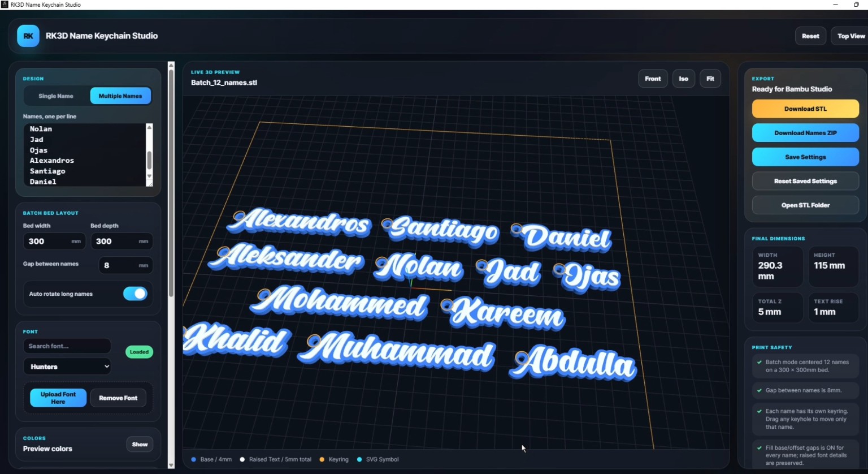The height and width of the screenshot is (474, 868).
Task: Click the keyring hole on Mohammed
Action: pyautogui.click(x=263, y=294)
